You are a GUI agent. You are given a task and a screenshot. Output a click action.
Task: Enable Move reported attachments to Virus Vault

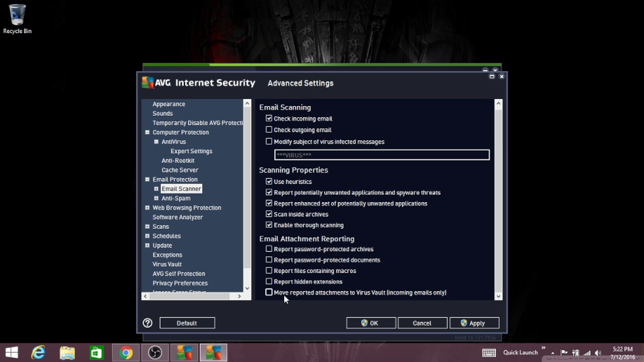pyautogui.click(x=269, y=292)
